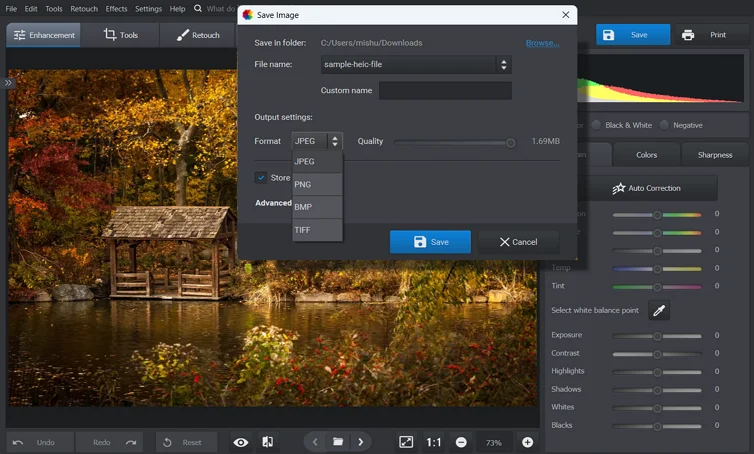This screenshot has width=754, height=454.
Task: Select the Black & White radio option
Action: [596, 125]
